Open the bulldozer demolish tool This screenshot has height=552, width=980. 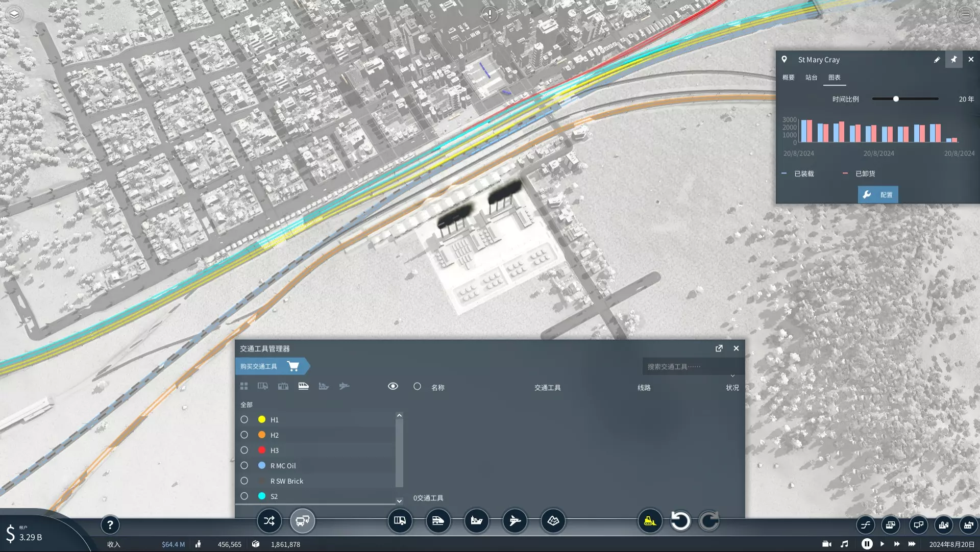click(650, 521)
